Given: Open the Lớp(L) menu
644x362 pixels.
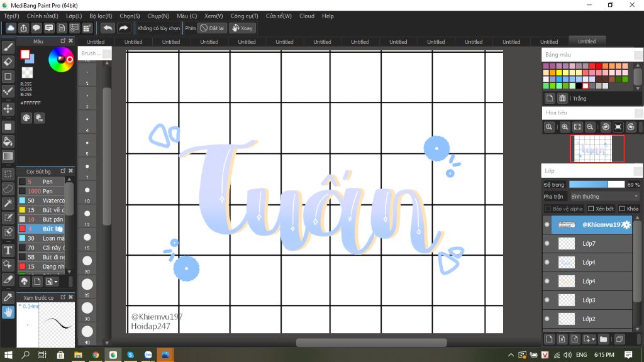Looking at the screenshot, I should [x=74, y=16].
